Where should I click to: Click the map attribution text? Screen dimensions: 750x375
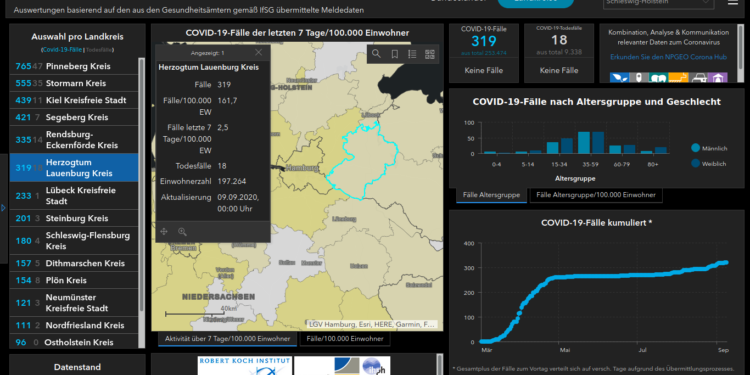pos(372,324)
